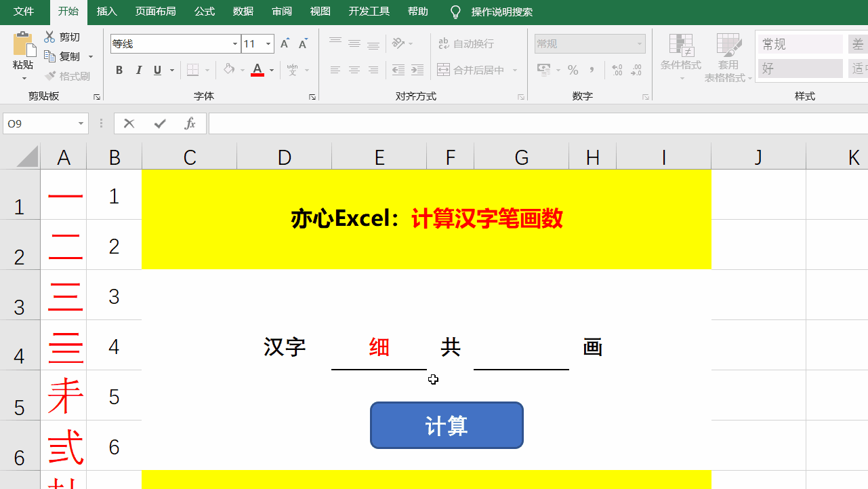
Task: Open Conditional Formatting (条件格式)
Action: pos(681,57)
